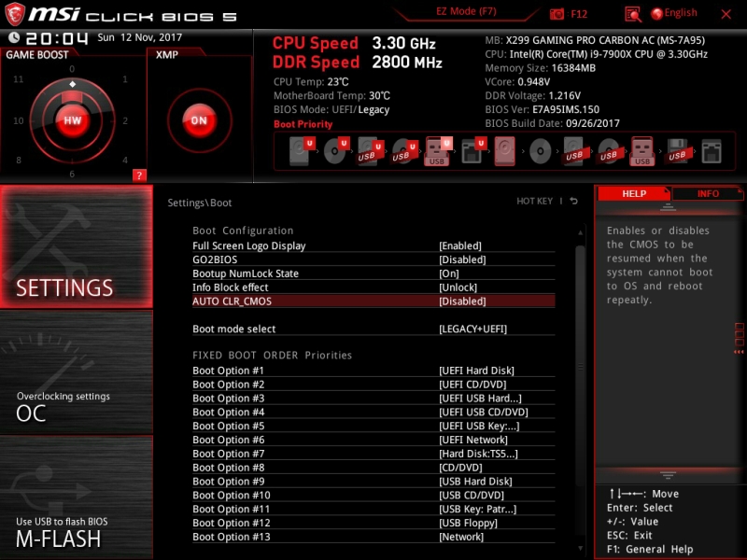
Task: Select Boot Option #13 Network row
Action: (373, 537)
